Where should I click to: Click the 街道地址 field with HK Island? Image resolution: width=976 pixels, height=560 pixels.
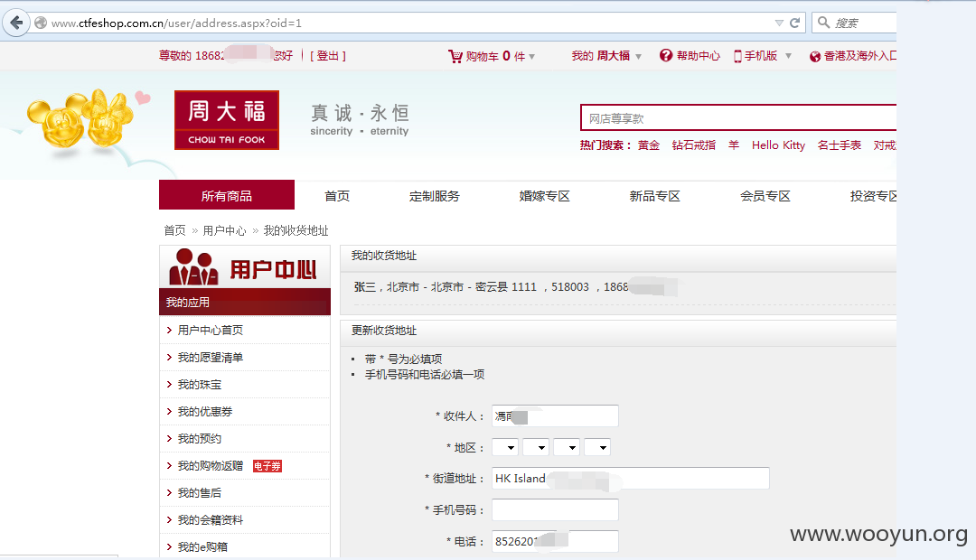click(631, 478)
